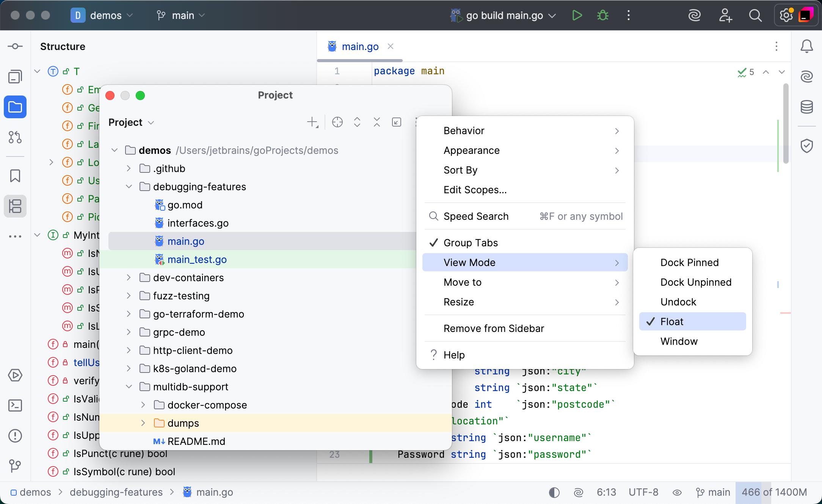The height and width of the screenshot is (504, 822).
Task: Click the memory indicator 466 of 1400M
Action: tap(774, 492)
